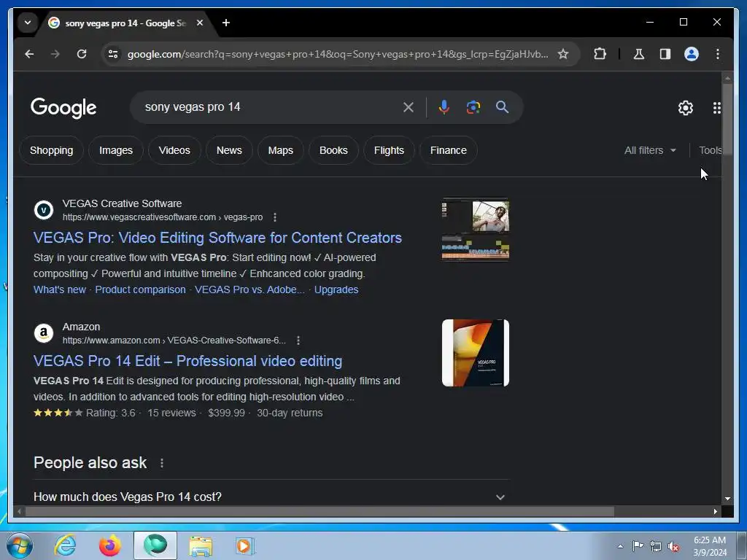Launch Internet Explorer from the taskbar

coord(65,545)
